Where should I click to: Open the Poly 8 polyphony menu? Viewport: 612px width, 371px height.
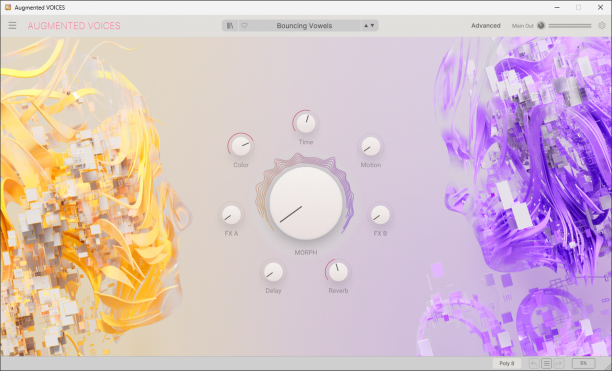[x=507, y=363]
